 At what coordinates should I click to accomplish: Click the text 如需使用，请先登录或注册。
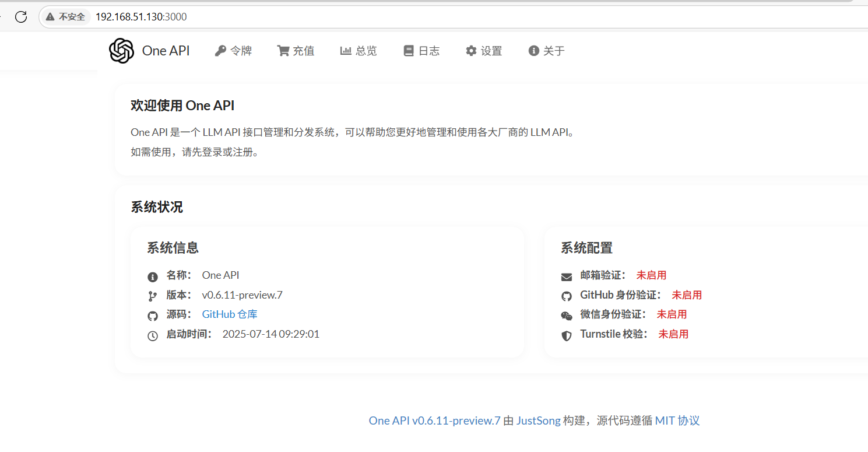(195, 152)
